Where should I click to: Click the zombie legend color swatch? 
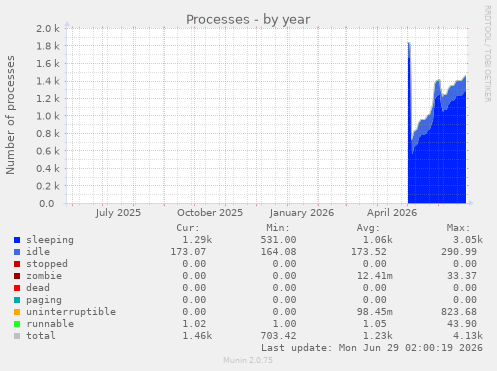click(17, 276)
